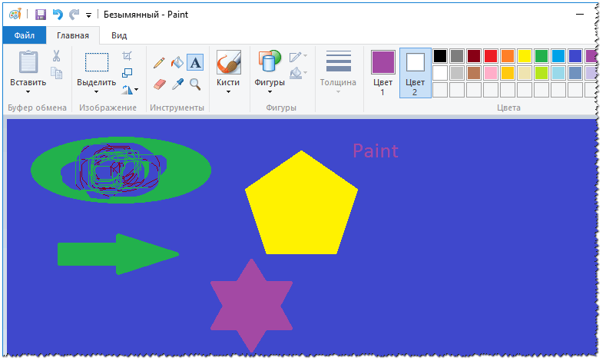Click the purple six-point star on canvas
The height and width of the screenshot is (364, 606).
252,306
